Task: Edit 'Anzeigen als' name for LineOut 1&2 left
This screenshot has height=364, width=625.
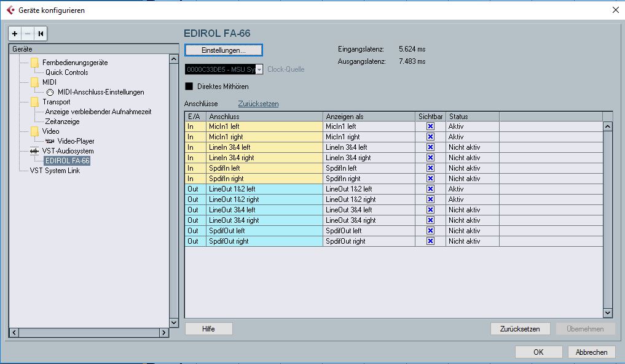Action: pos(369,189)
